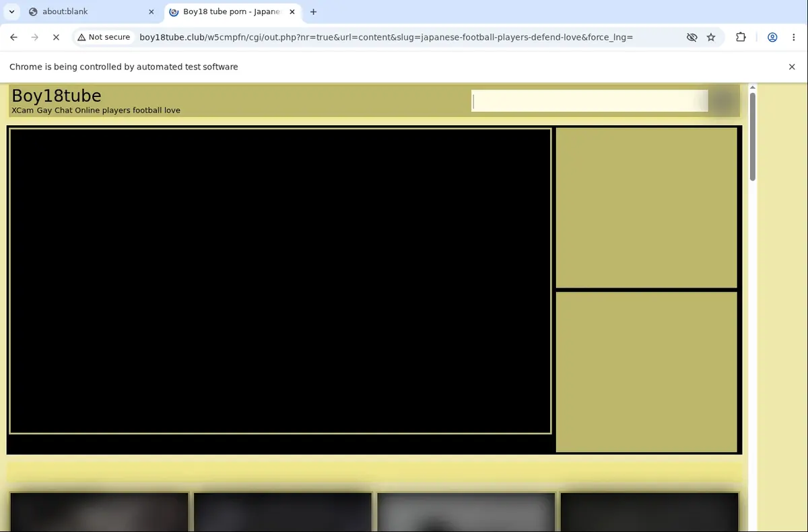Image resolution: width=808 pixels, height=532 pixels.
Task: Close the Boy18 tube tab
Action: point(292,11)
